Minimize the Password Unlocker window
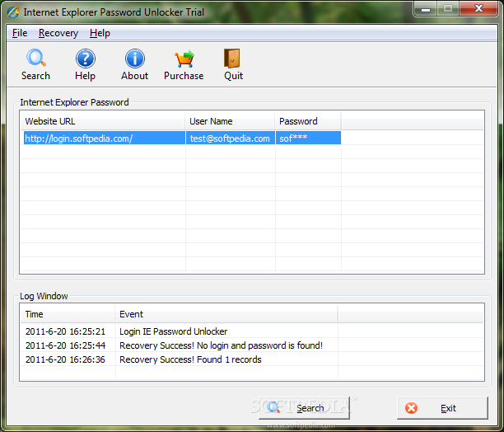Screen dimensions: 504x432 [426, 9]
